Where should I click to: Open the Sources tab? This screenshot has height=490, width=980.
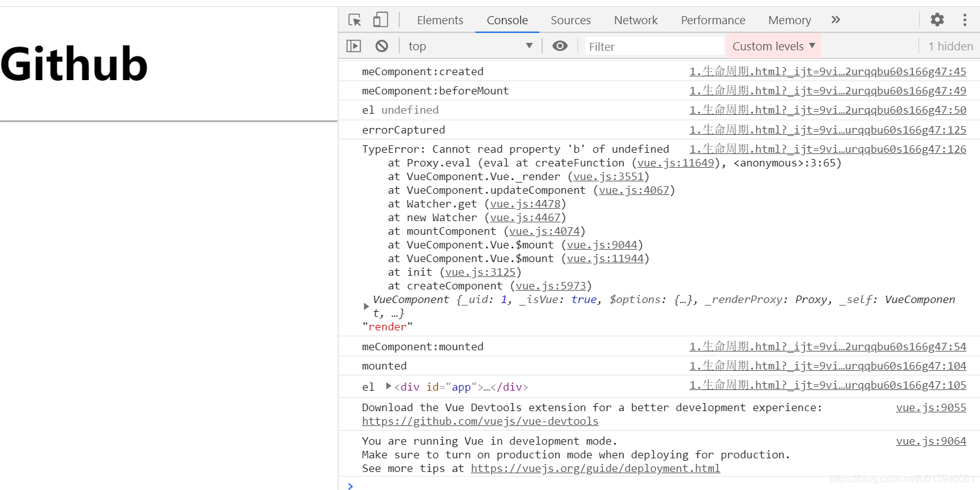(571, 20)
